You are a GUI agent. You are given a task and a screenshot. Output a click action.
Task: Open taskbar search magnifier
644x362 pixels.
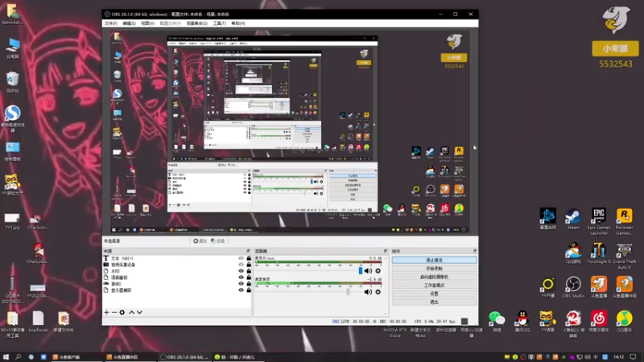18,357
